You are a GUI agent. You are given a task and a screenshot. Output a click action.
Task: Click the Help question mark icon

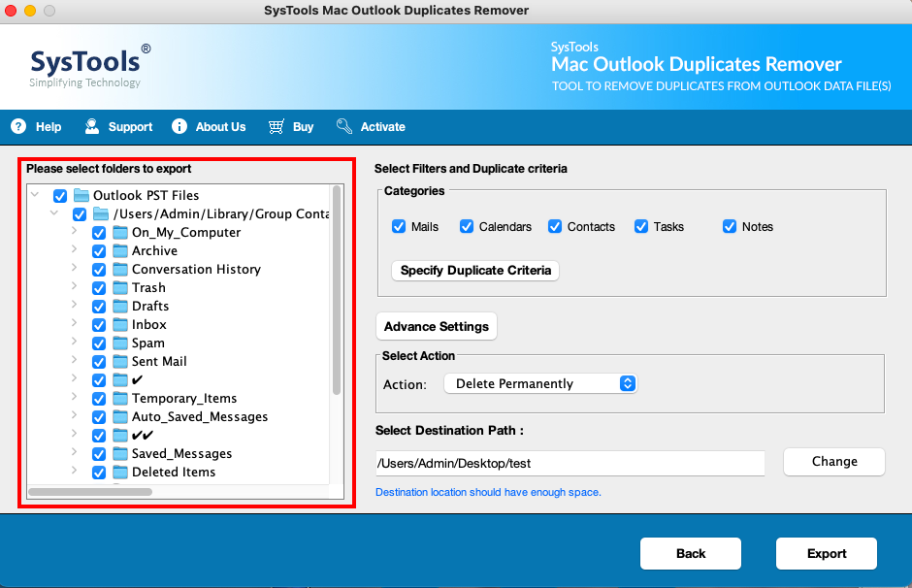coord(18,126)
